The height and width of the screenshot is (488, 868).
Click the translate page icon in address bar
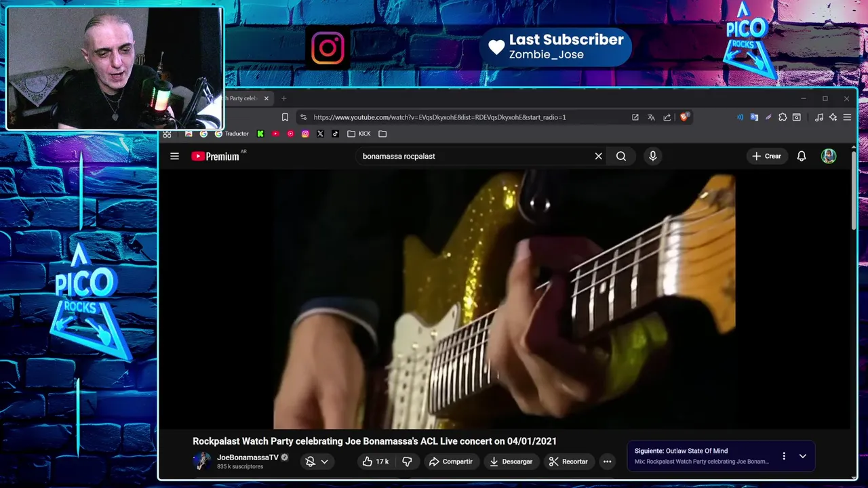[651, 117]
